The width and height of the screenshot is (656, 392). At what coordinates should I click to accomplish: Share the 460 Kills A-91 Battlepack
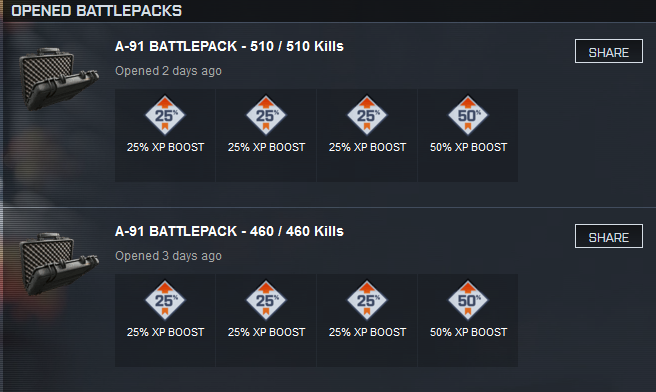pos(609,236)
